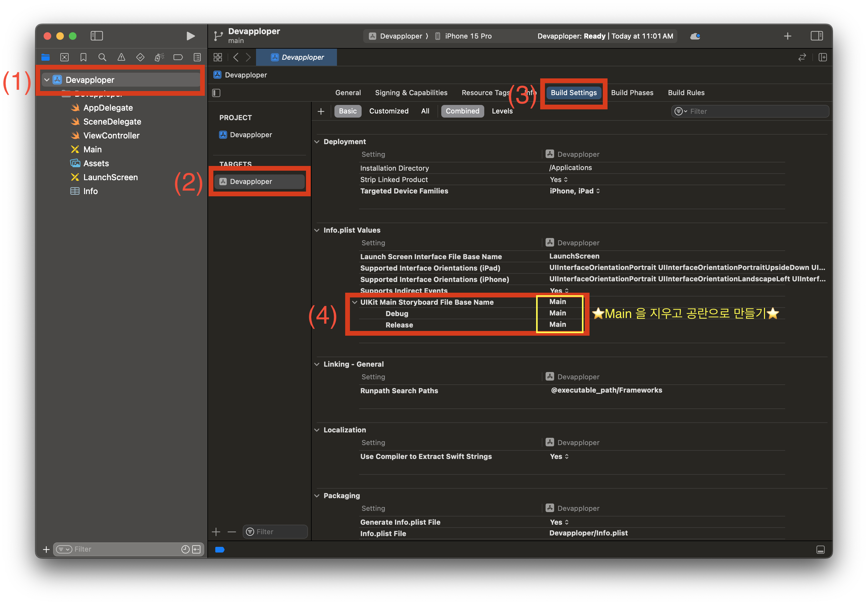Click the Library plus button in toolbar
Screen dimensions: 868x605
pos(787,36)
